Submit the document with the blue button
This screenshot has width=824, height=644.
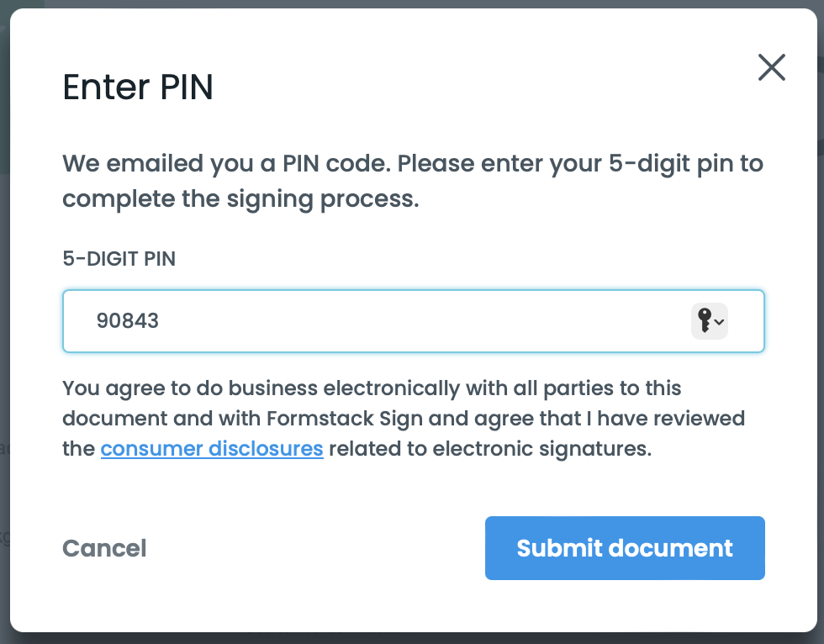point(624,548)
